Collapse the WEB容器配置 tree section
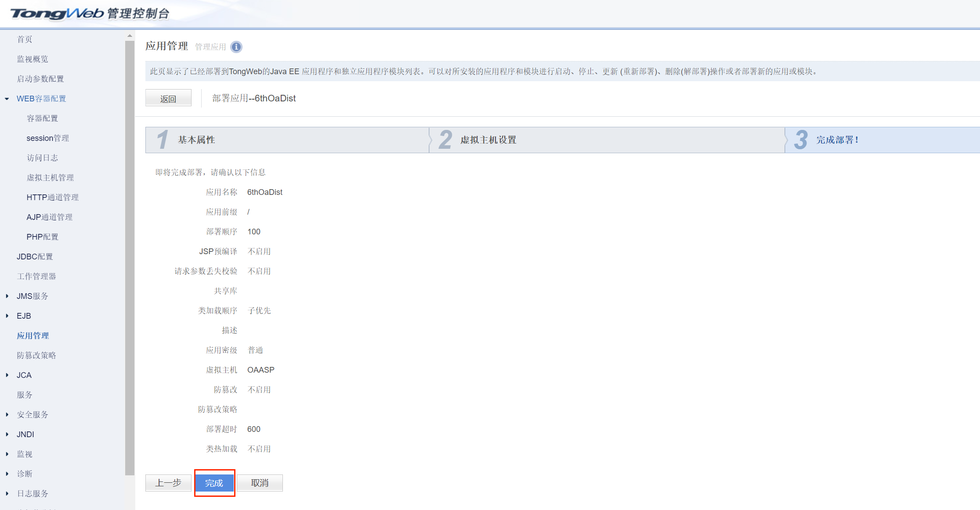The image size is (980, 510). pyautogui.click(x=7, y=99)
